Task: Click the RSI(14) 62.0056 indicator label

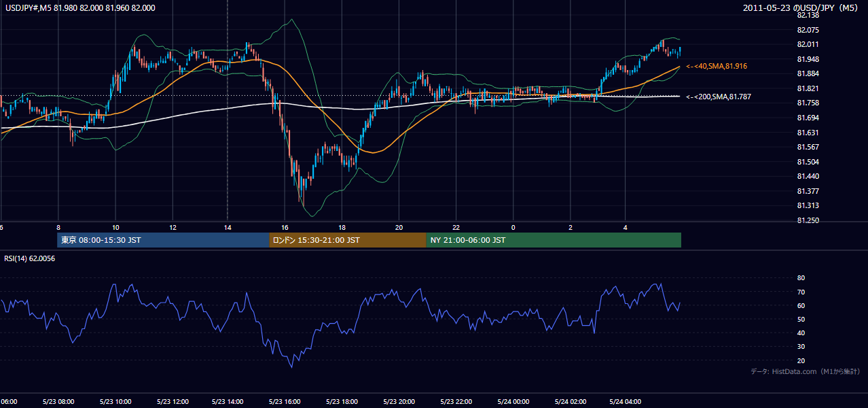Action: (x=30, y=258)
